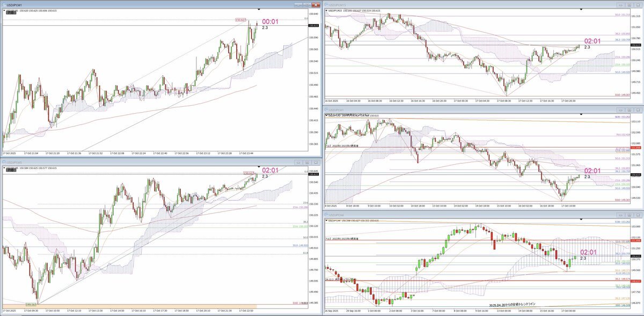
Task: Click the 149.365 low price label on M5 chart
Action: 31,304
